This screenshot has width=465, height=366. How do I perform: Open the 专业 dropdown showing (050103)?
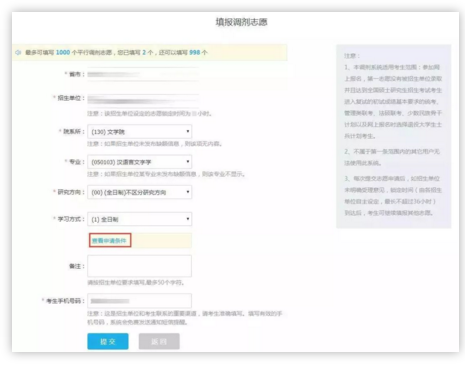pyautogui.click(x=139, y=162)
